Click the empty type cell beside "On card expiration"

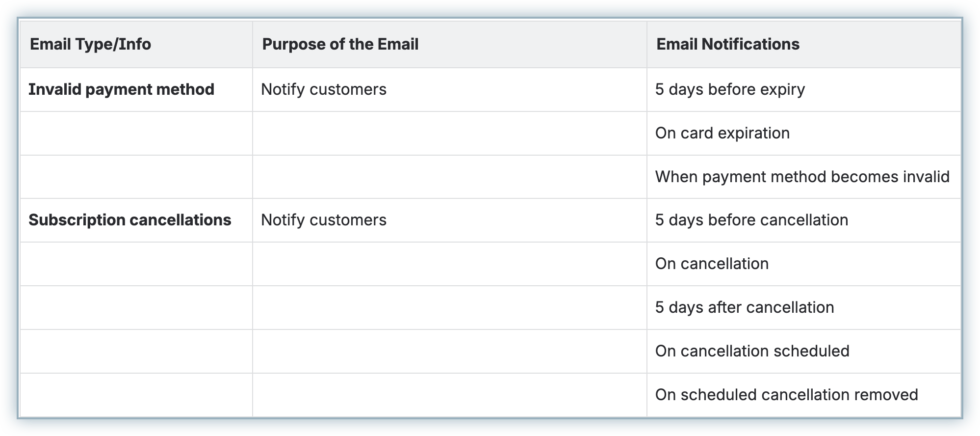tap(136, 133)
